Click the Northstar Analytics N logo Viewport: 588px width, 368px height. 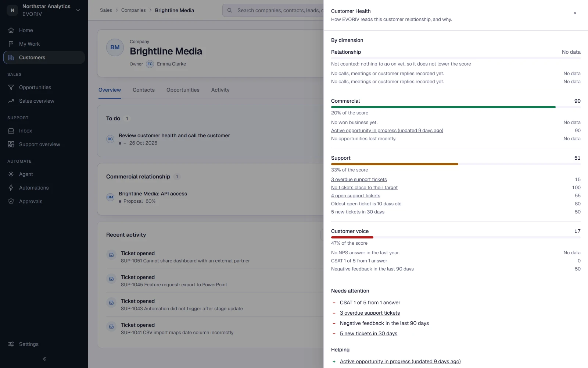coord(12,10)
